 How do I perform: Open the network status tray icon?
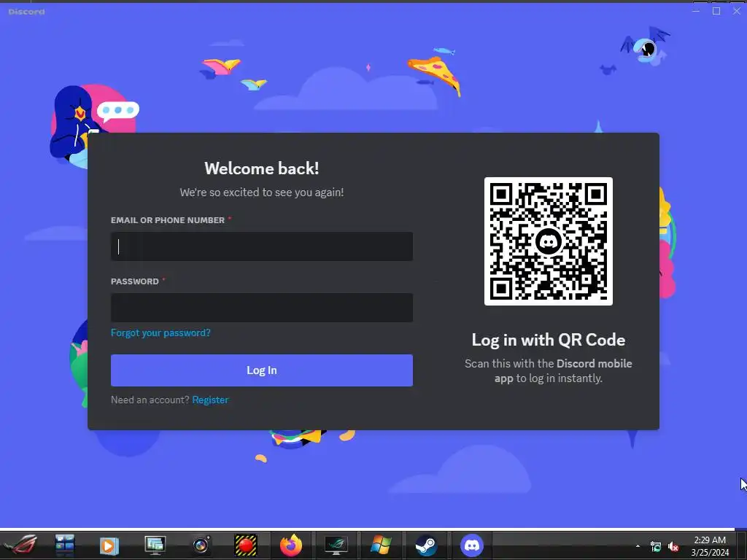(x=656, y=547)
